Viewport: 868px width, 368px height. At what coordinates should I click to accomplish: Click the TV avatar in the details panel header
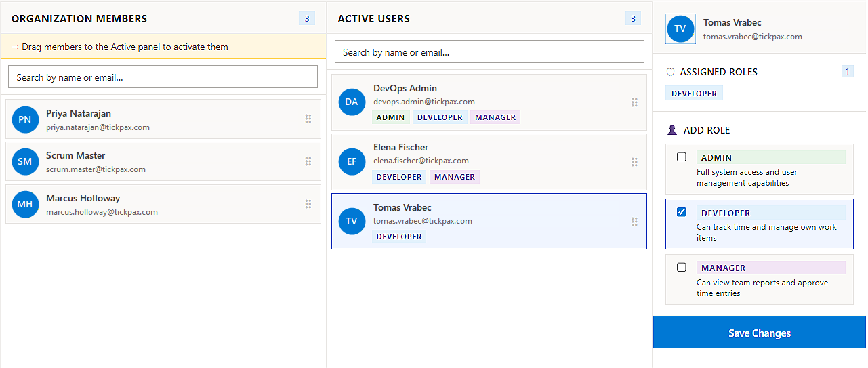coord(680,29)
